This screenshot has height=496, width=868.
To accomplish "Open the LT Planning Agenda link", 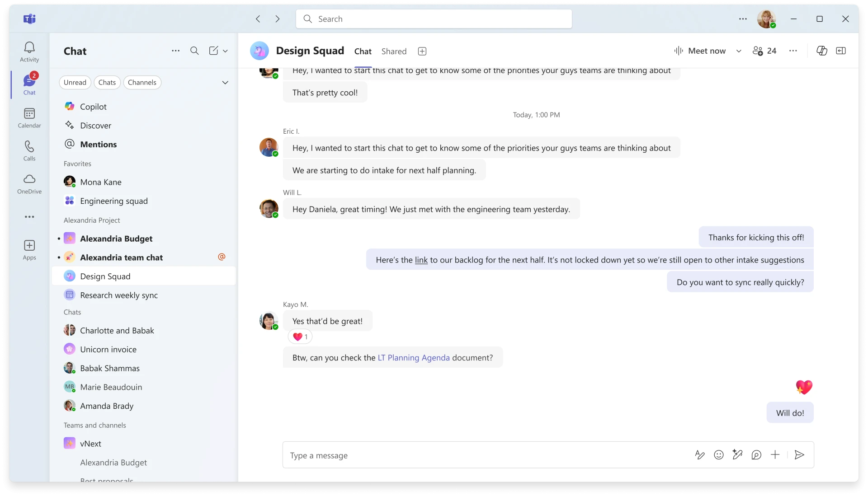I will [414, 357].
